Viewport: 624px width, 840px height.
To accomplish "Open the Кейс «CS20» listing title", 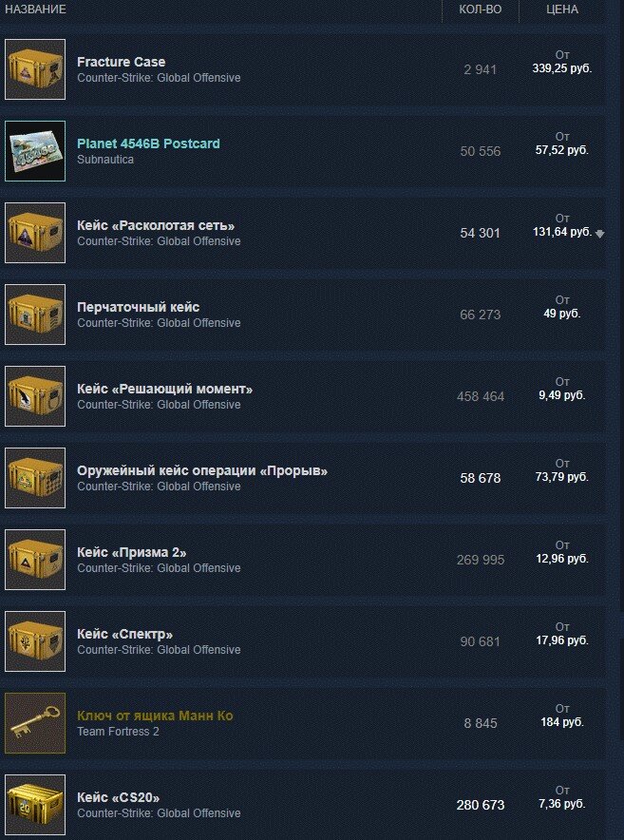I will (119, 797).
